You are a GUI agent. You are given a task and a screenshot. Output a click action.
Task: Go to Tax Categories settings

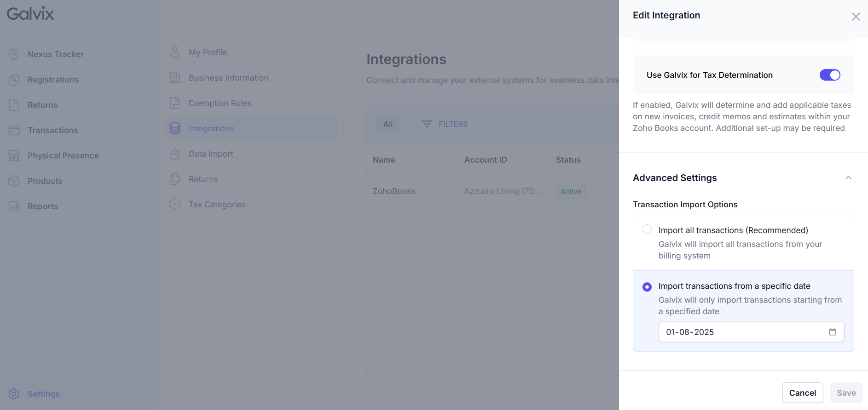click(x=217, y=205)
